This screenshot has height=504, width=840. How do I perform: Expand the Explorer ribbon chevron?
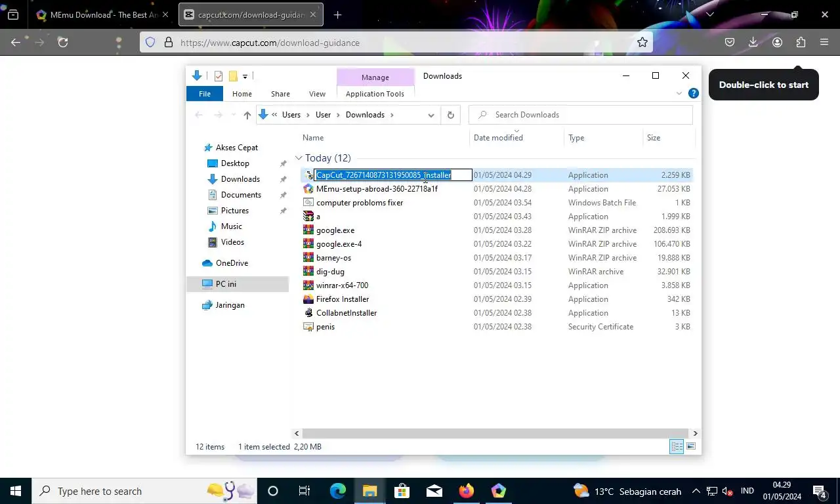(x=679, y=94)
